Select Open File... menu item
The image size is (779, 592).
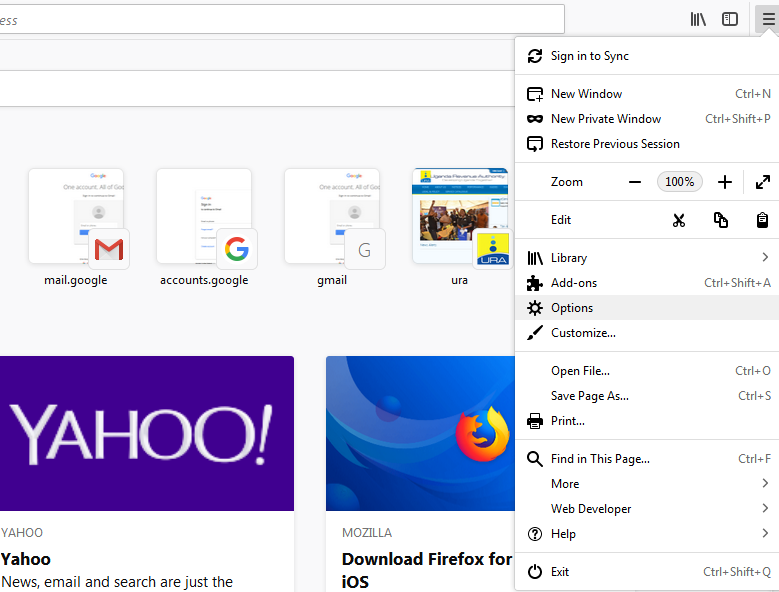(x=647, y=371)
